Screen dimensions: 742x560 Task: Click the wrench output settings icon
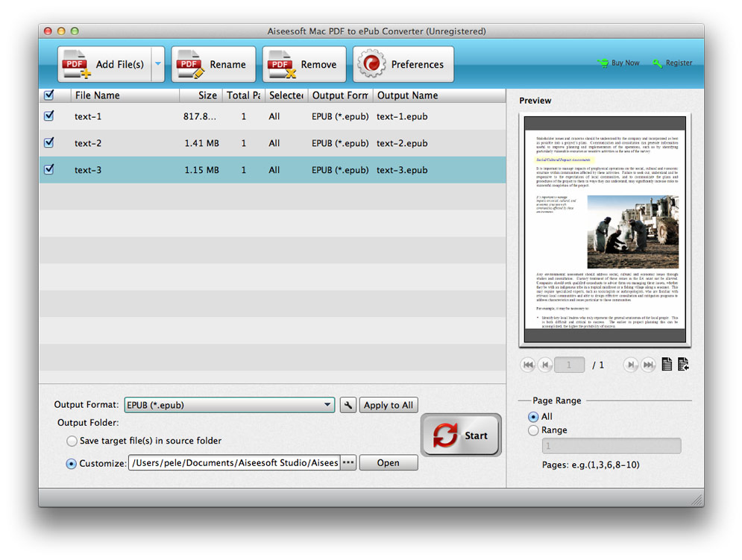pyautogui.click(x=348, y=405)
